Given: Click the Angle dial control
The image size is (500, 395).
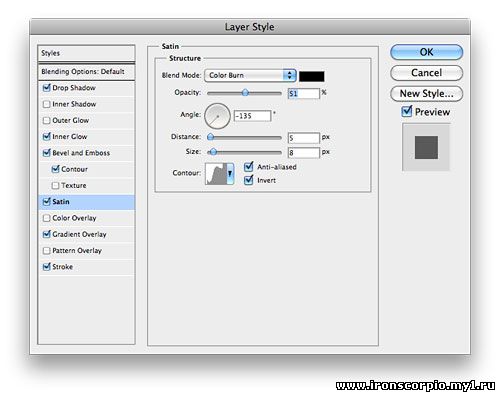Looking at the screenshot, I should (217, 116).
